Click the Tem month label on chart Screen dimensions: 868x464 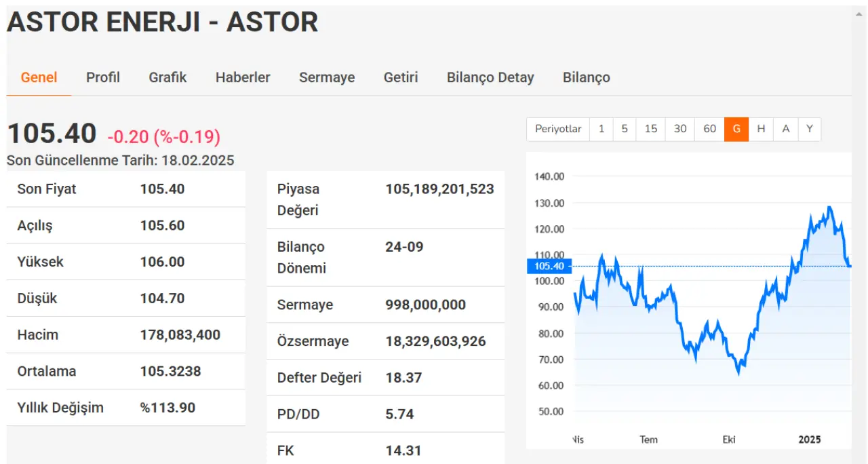point(648,440)
